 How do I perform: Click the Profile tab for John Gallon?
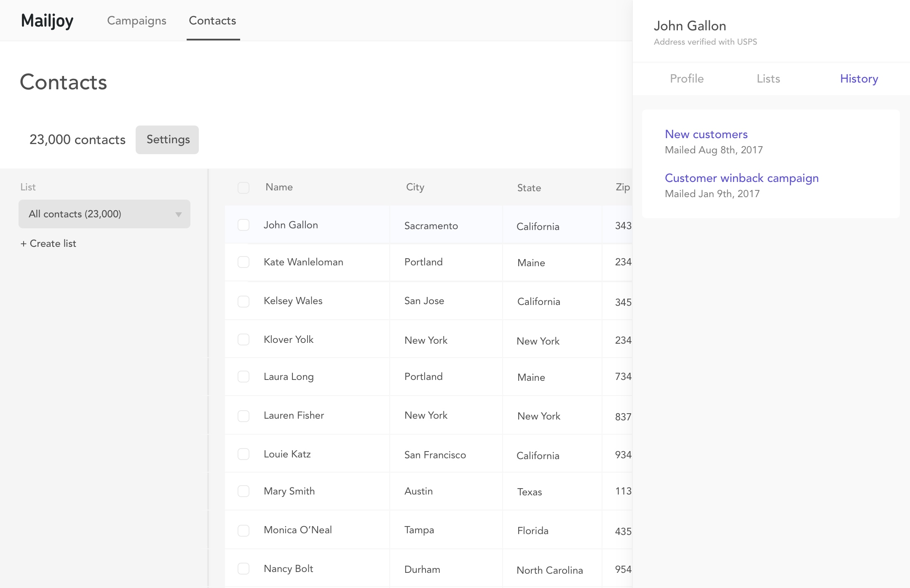click(x=687, y=78)
